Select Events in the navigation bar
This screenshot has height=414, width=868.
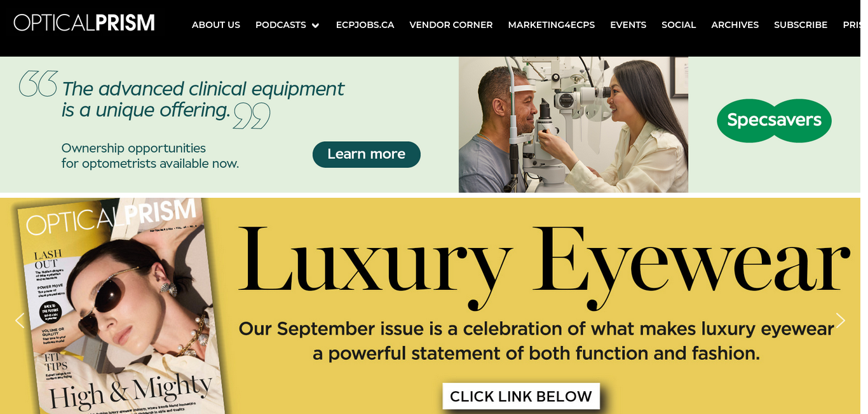point(628,25)
